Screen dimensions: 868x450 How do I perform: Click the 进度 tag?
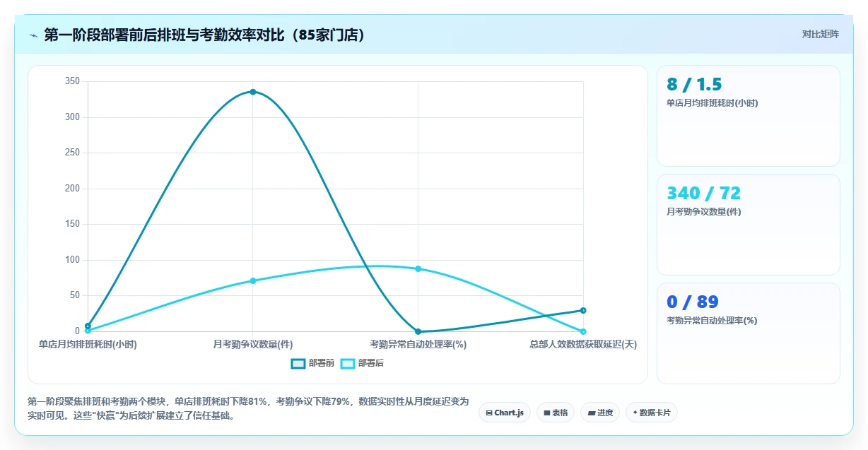(600, 413)
